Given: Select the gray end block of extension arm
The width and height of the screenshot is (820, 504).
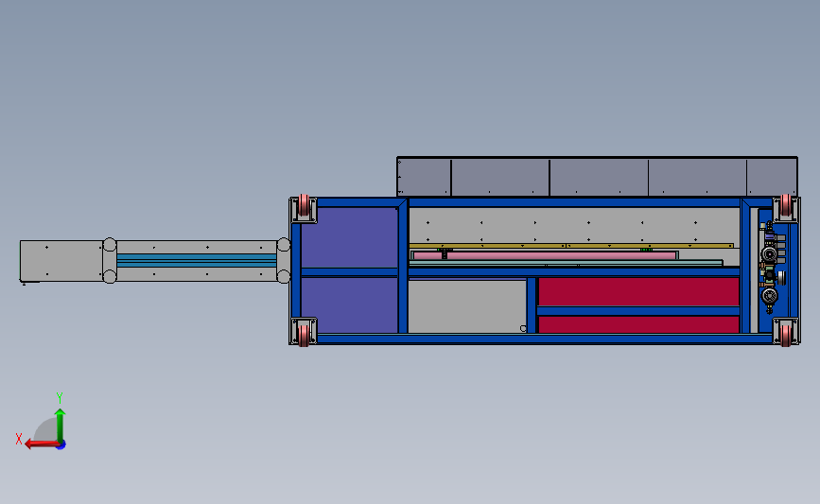Looking at the screenshot, I should [61, 261].
